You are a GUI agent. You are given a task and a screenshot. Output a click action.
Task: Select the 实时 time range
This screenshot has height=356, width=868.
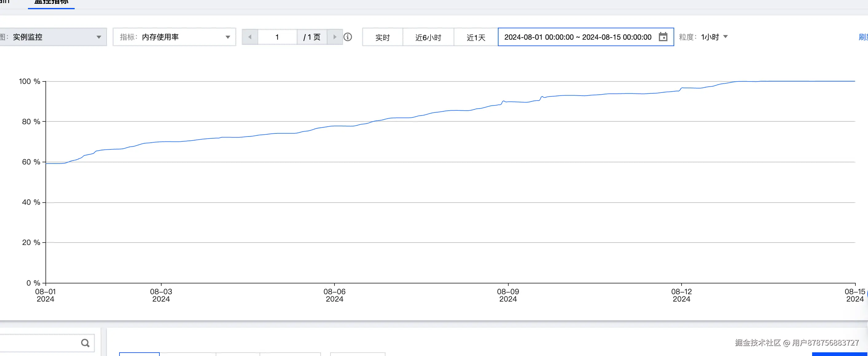point(382,38)
